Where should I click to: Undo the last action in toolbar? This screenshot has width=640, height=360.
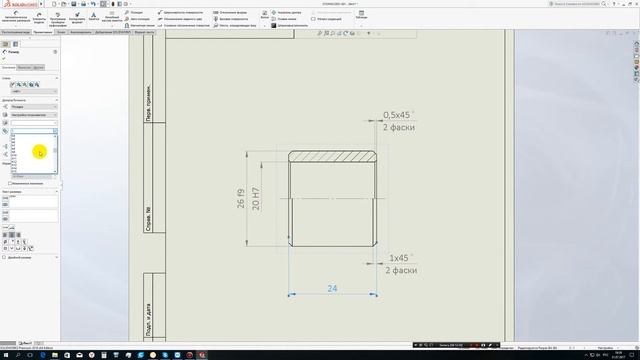[93, 4]
